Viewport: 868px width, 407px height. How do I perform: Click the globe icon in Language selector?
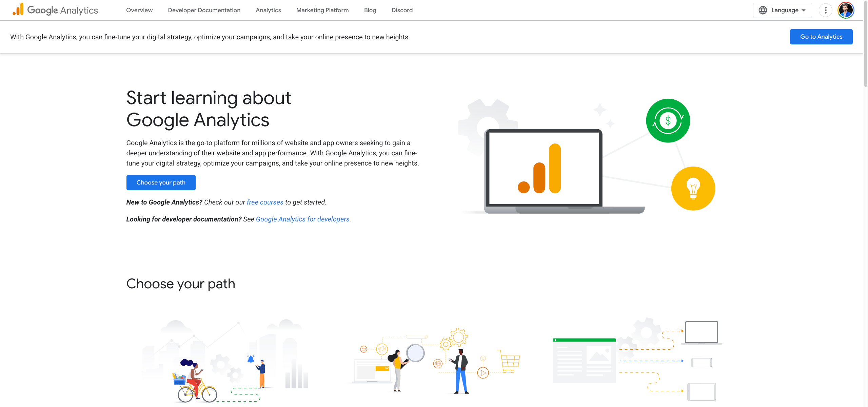click(x=763, y=10)
